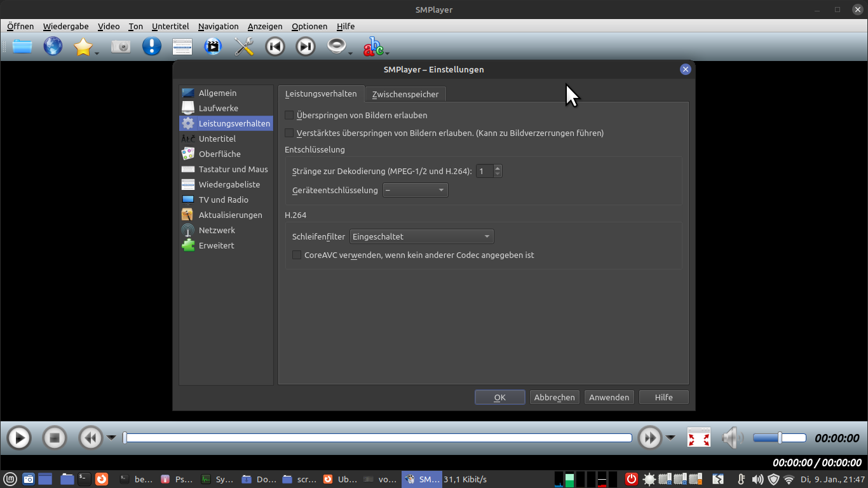Open the Navigation menu
868x488 pixels.
click(x=219, y=26)
